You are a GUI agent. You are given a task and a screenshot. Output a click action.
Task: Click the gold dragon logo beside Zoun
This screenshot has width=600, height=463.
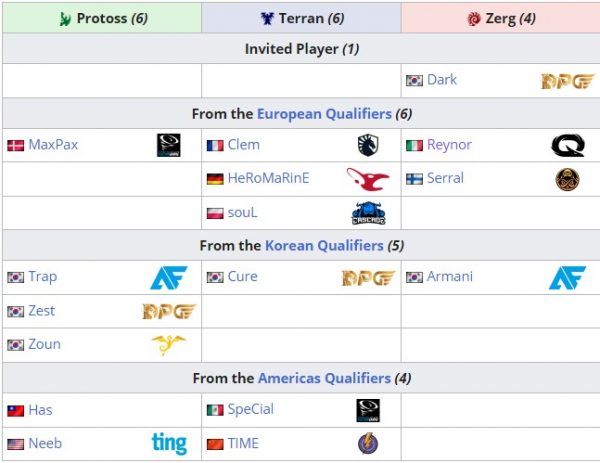(x=169, y=344)
